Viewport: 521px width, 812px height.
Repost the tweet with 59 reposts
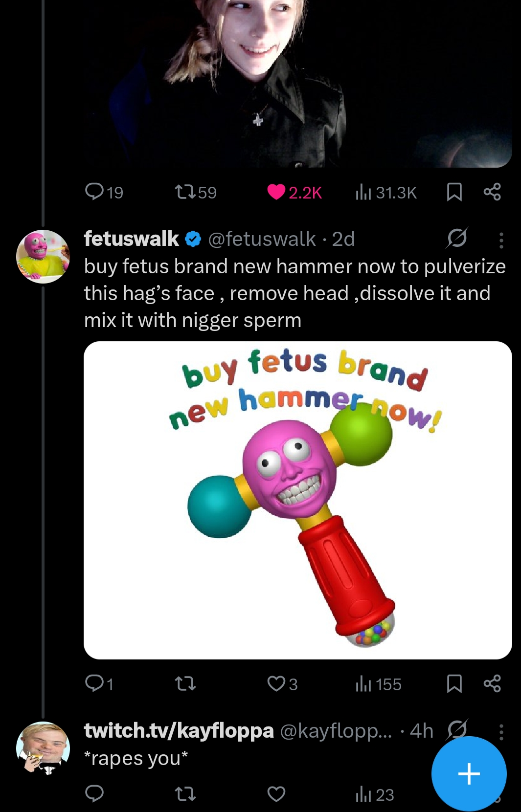pyautogui.click(x=196, y=192)
